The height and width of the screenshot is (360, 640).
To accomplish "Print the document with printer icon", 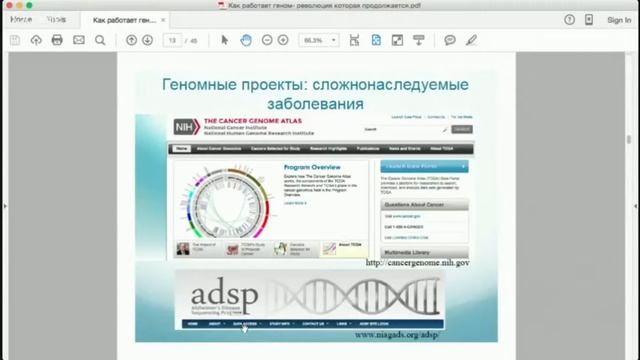I will coord(57,40).
